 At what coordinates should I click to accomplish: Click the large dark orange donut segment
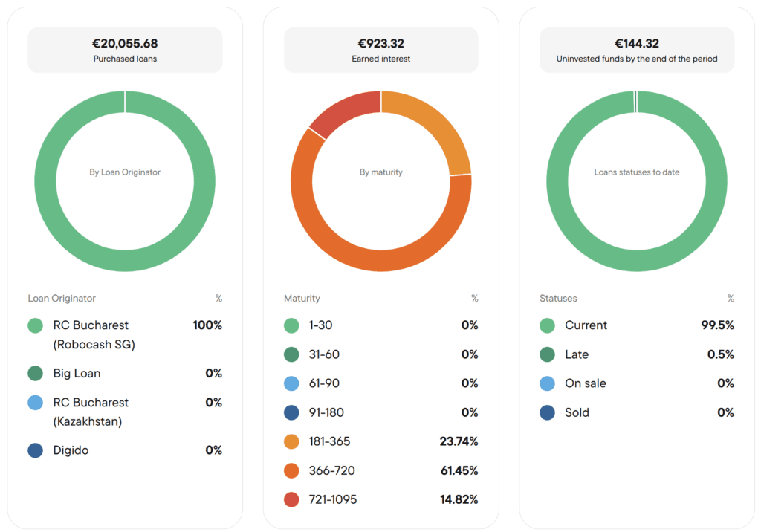pos(381,261)
